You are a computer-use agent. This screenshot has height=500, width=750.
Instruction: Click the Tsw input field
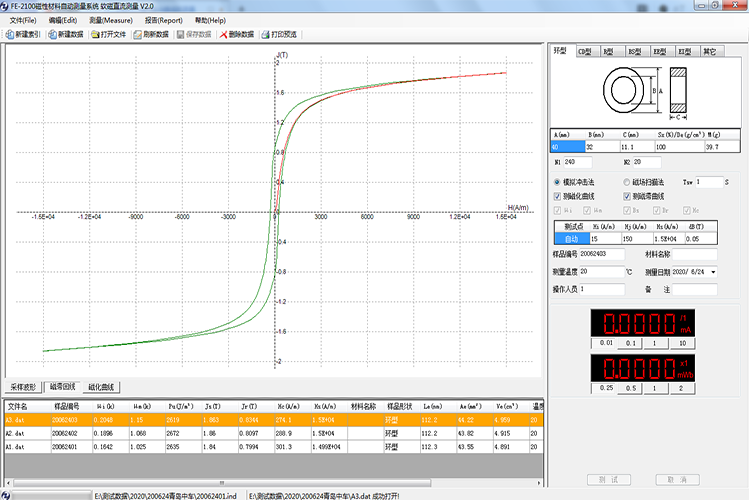click(x=708, y=182)
